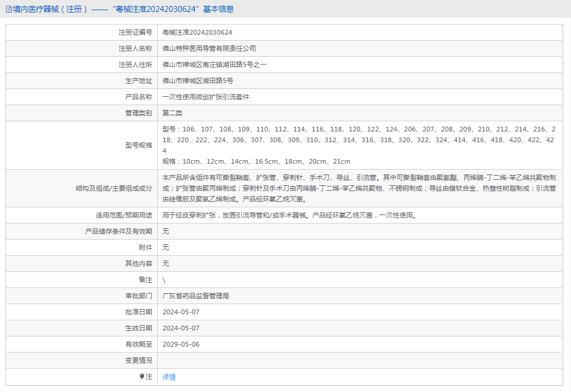Click the 附件 label
This screenshot has height=392, width=571.
pos(145,247)
